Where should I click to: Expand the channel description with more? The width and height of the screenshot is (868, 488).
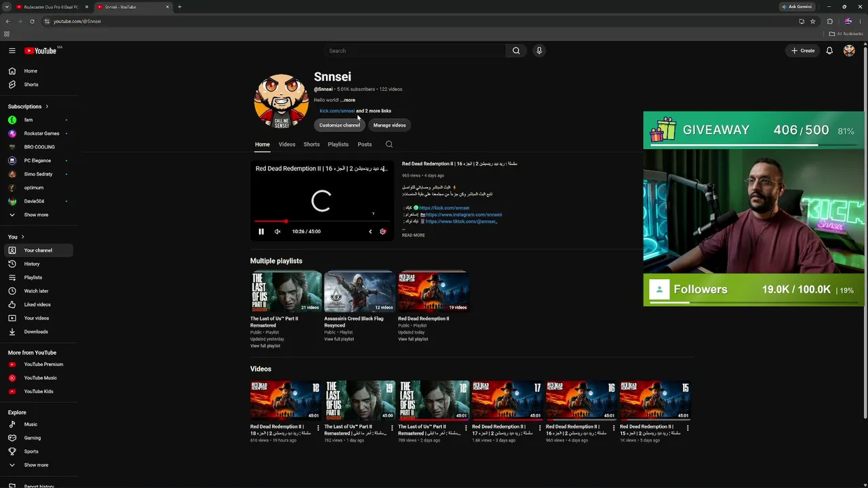click(348, 100)
